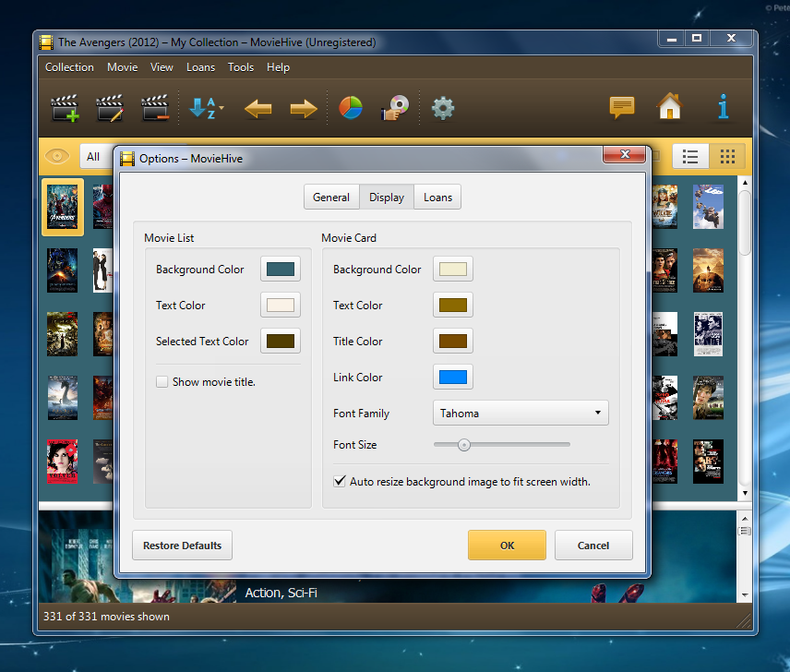Viewport: 790px width, 672px height.
Task: Click the movie card panel scroll up arrow
Action: tap(745, 519)
